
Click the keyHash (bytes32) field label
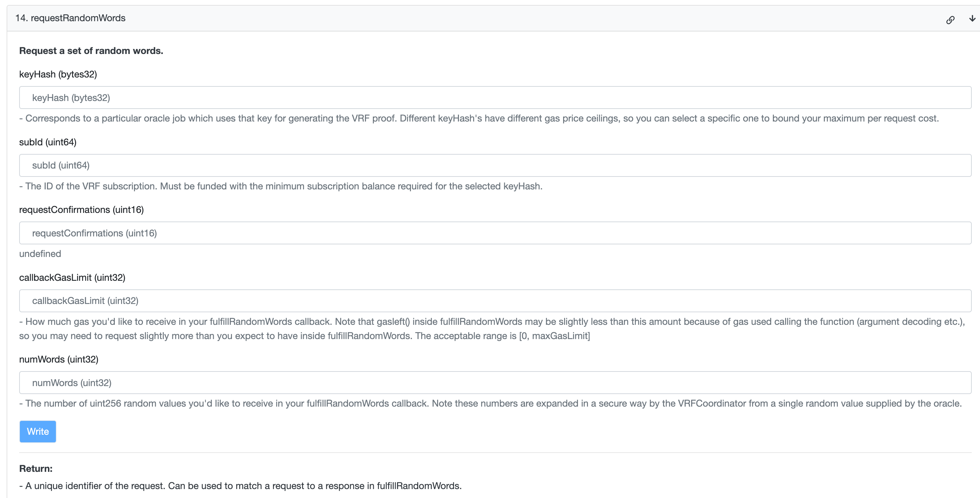58,74
